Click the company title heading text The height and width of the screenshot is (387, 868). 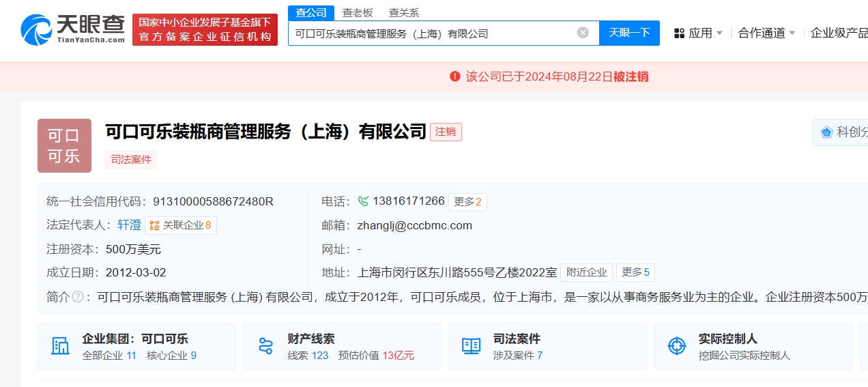point(265,132)
